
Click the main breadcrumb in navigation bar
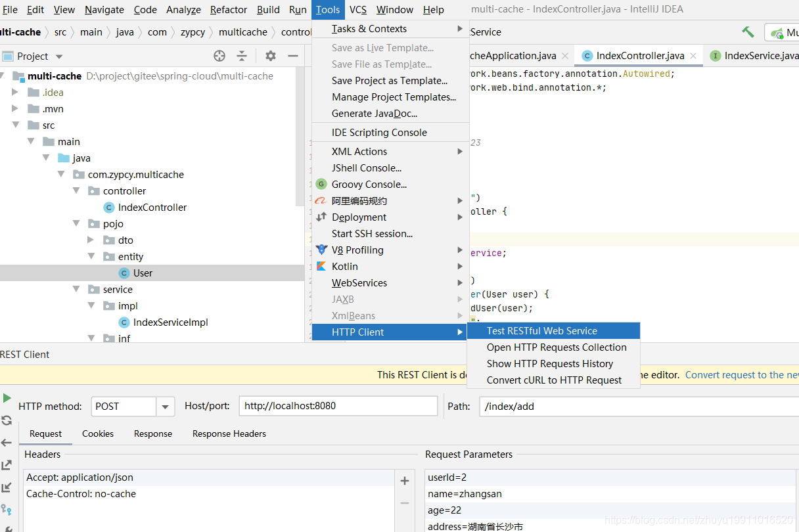click(x=91, y=32)
